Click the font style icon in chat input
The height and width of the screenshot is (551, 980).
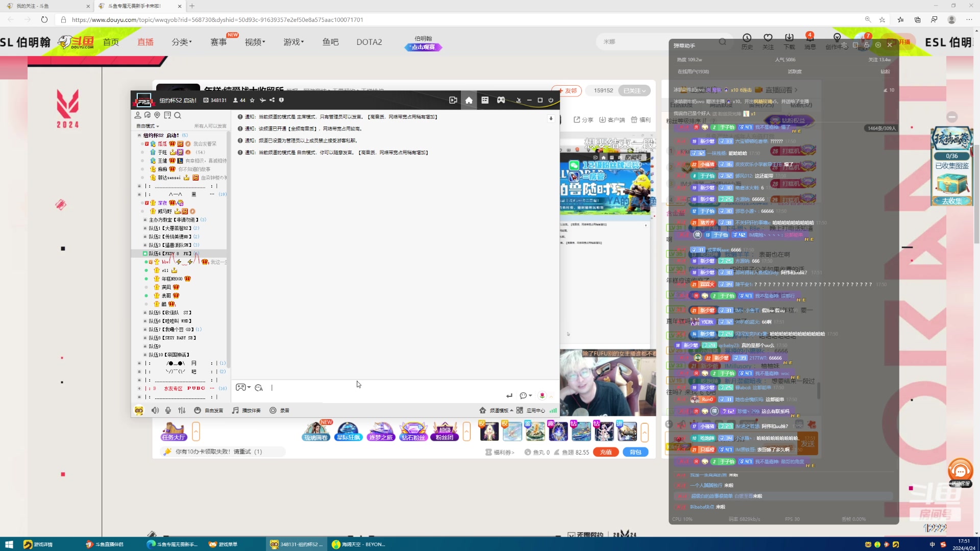[259, 388]
